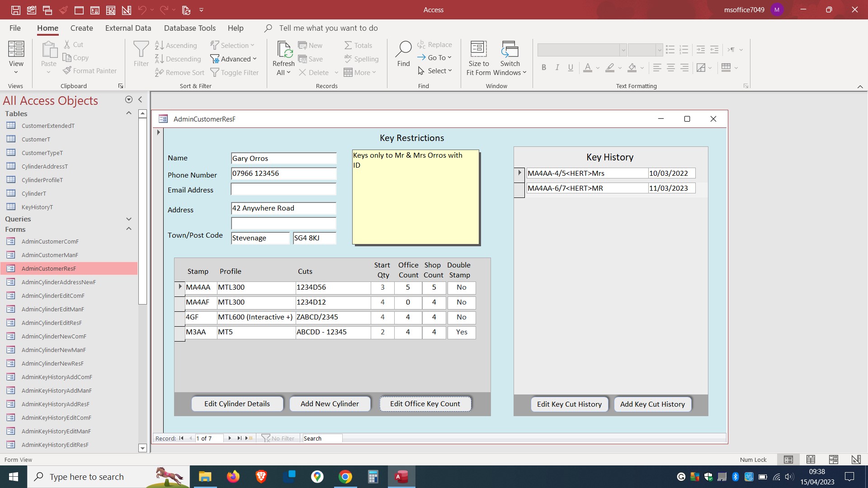The width and height of the screenshot is (868, 488).
Task: Open AdminCustomerComF form
Action: point(50,241)
